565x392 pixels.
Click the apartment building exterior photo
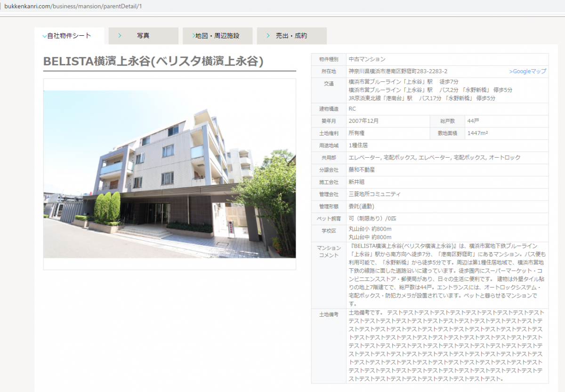coord(169,174)
